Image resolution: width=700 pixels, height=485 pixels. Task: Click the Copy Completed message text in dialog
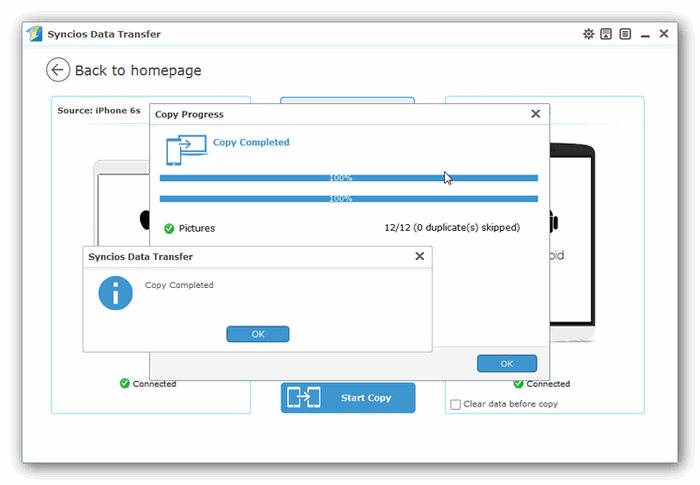coord(179,285)
